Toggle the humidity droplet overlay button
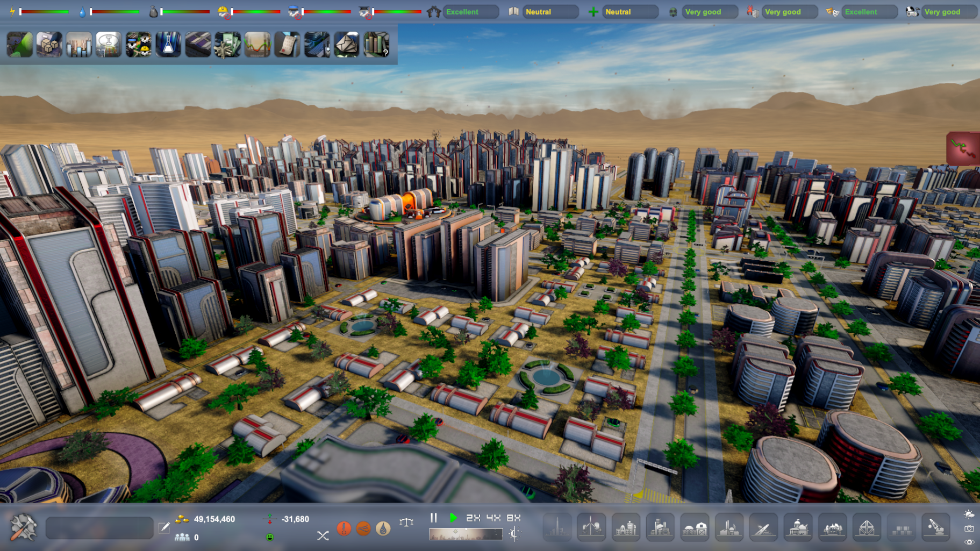The image size is (980, 551). (x=383, y=528)
